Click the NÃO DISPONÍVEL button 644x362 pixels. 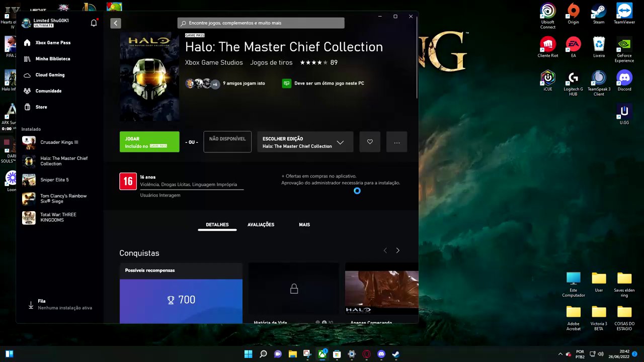click(x=227, y=142)
